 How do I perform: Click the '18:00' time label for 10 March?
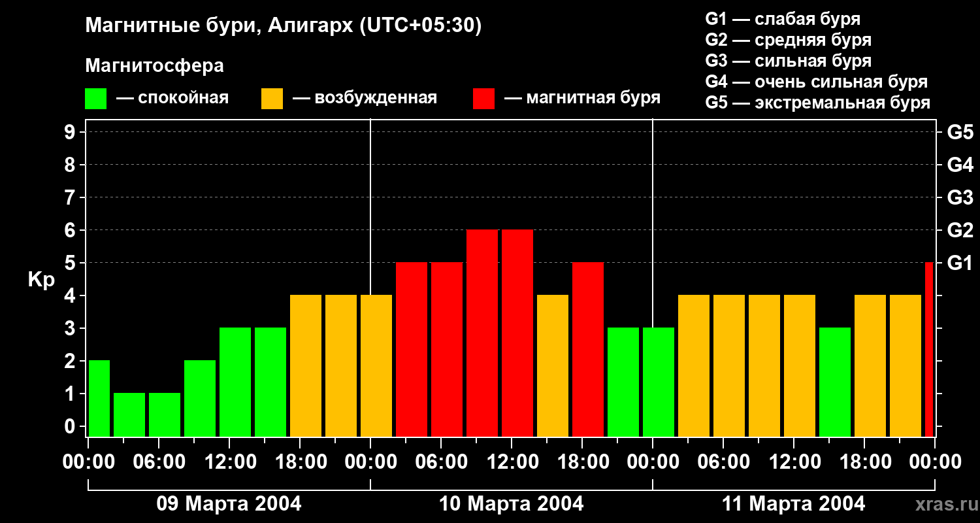tap(582, 462)
